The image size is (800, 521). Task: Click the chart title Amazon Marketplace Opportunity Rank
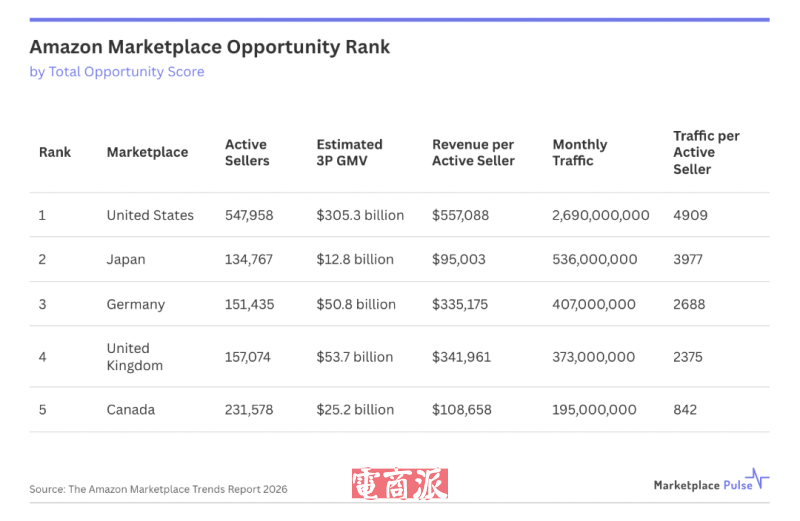[209, 47]
